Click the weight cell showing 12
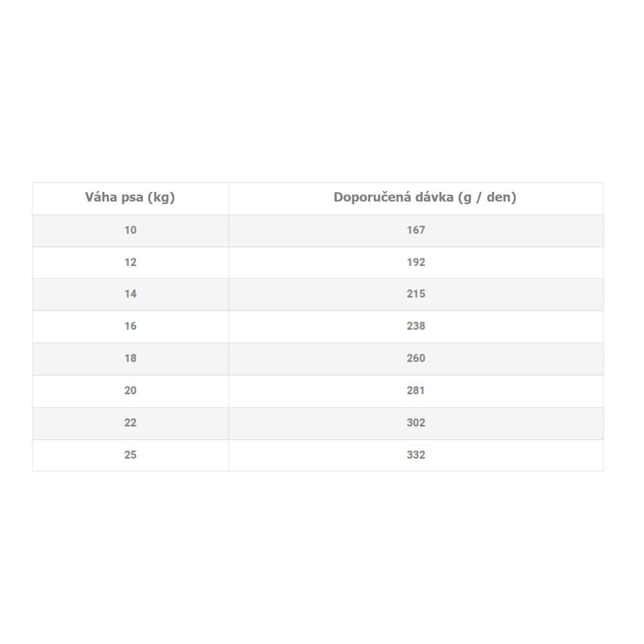 pyautogui.click(x=131, y=263)
